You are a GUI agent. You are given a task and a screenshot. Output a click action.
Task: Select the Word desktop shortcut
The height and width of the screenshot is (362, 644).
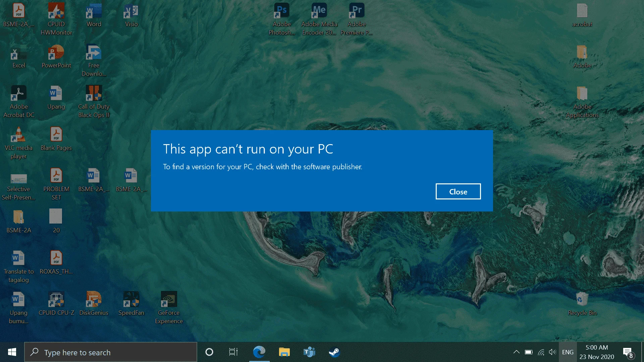tap(94, 15)
